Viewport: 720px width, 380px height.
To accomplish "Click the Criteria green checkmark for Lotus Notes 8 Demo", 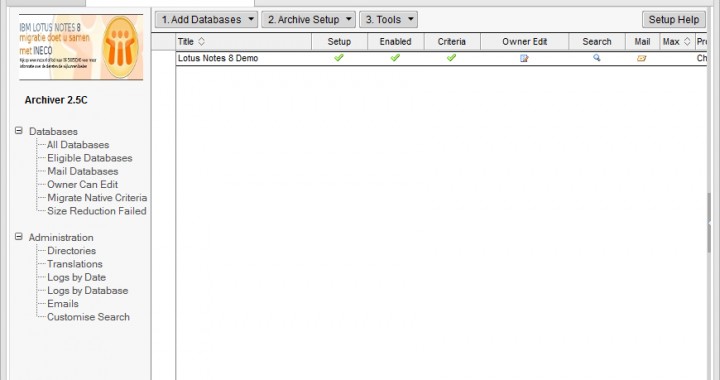I will click(x=451, y=58).
